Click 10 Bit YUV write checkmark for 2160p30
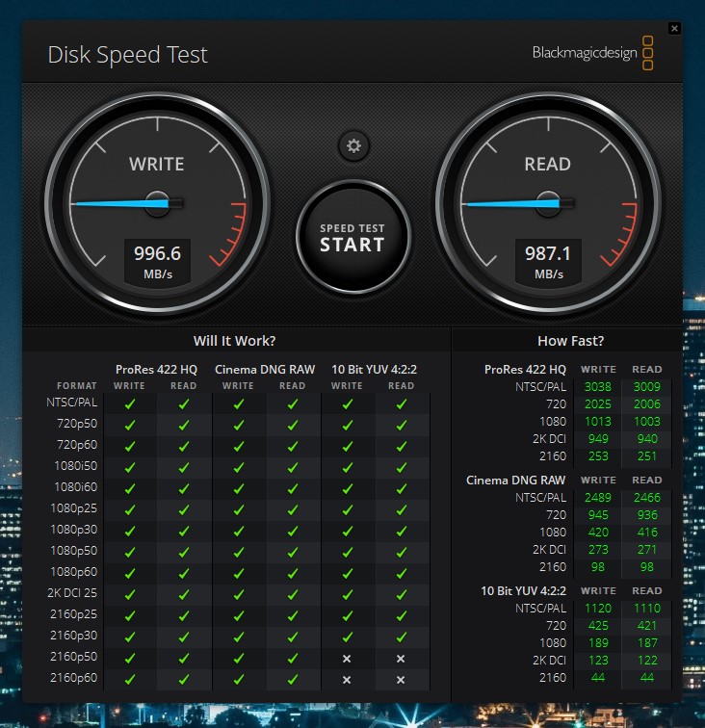The width and height of the screenshot is (705, 728). click(x=348, y=637)
